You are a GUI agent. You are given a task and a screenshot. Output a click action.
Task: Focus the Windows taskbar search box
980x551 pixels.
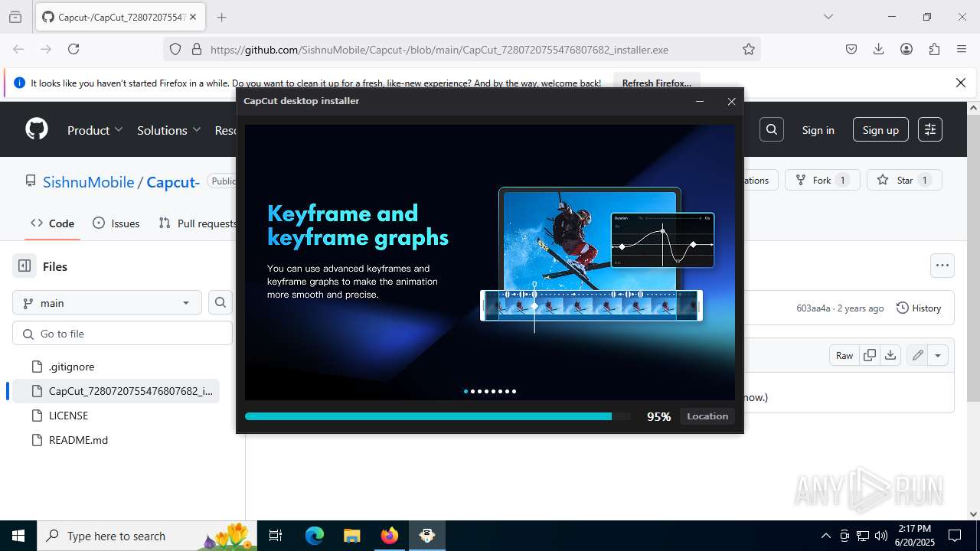[147, 536]
